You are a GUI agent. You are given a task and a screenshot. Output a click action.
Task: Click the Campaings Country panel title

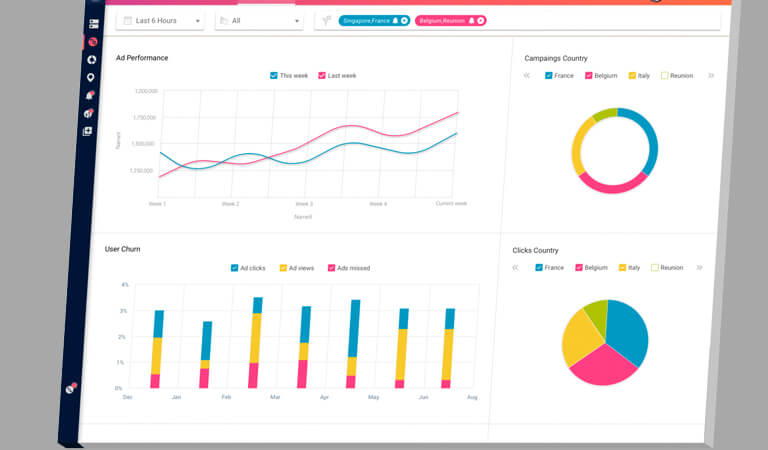[x=556, y=58]
